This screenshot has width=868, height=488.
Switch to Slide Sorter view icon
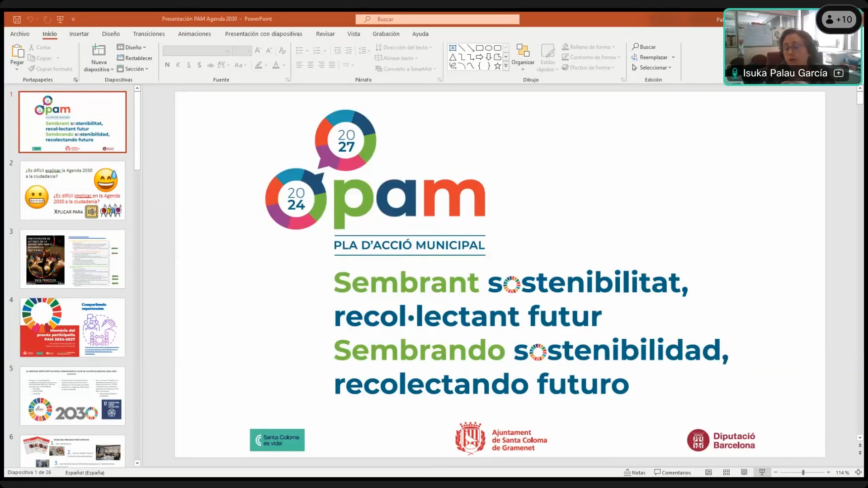726,473
